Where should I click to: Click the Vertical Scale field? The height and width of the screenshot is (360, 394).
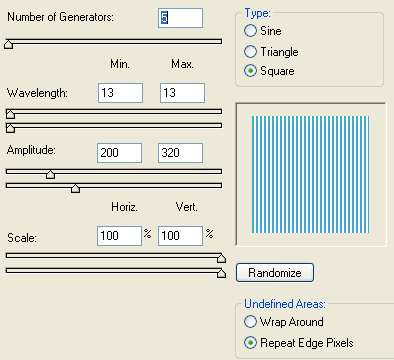[x=180, y=236]
